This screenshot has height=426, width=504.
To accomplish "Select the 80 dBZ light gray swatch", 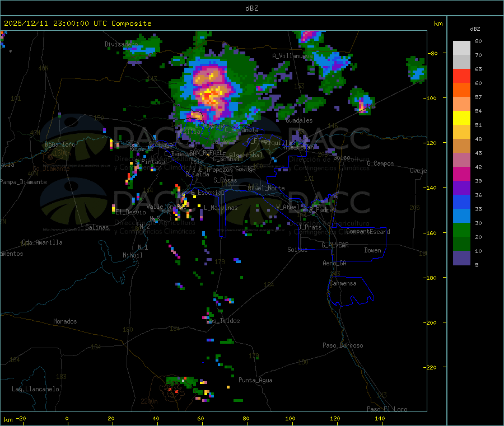I will (461, 48).
